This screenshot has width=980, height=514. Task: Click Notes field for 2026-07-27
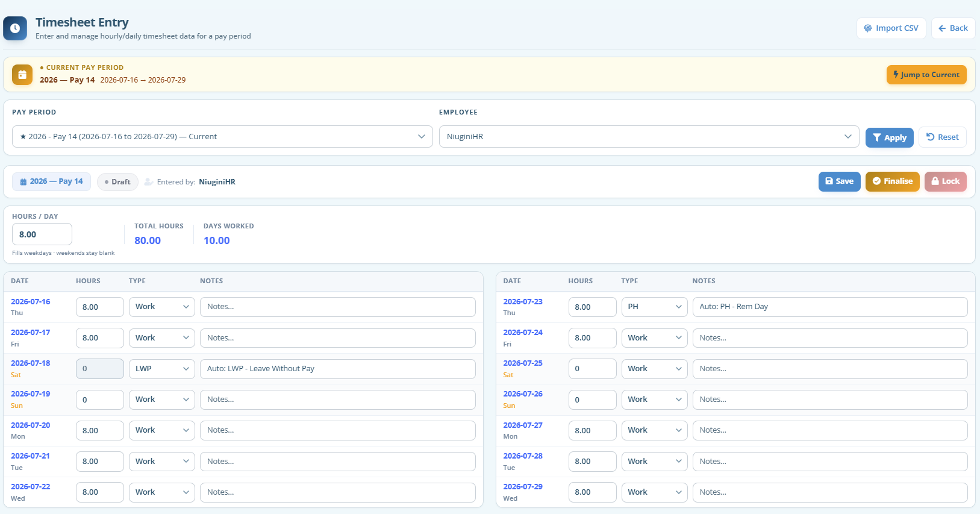(x=830, y=430)
